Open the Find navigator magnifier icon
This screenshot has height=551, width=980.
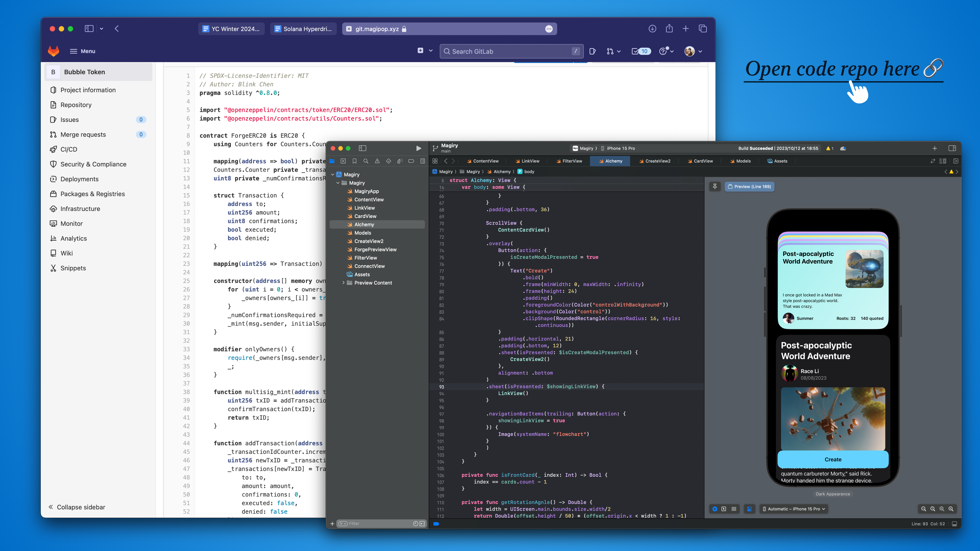click(366, 161)
